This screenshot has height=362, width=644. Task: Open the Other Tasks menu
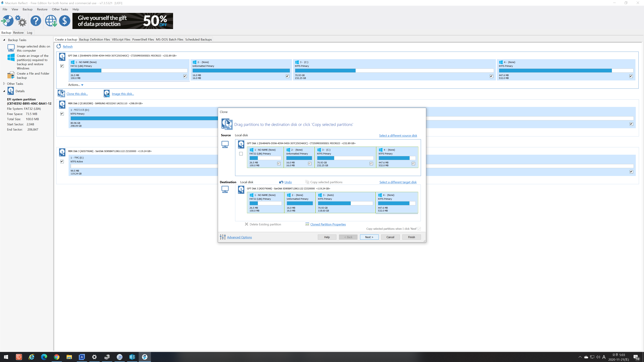[60, 9]
